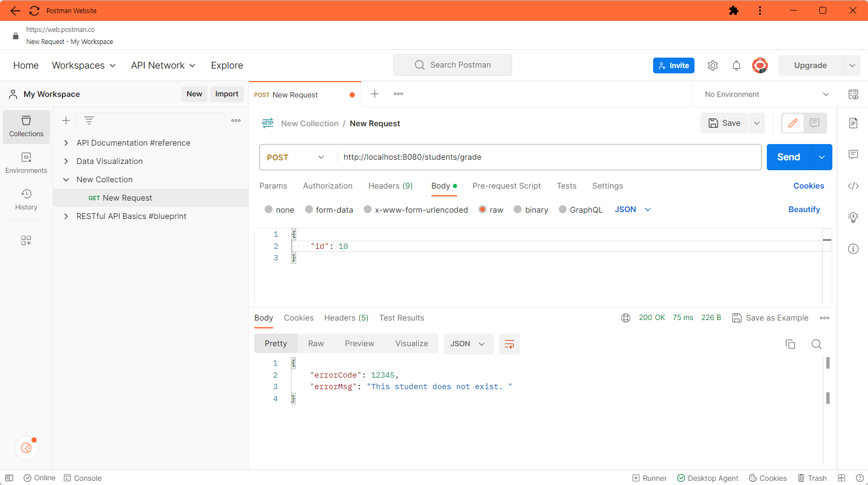Click the network globe icon in response
Image resolution: width=868 pixels, height=485 pixels.
pyautogui.click(x=626, y=318)
